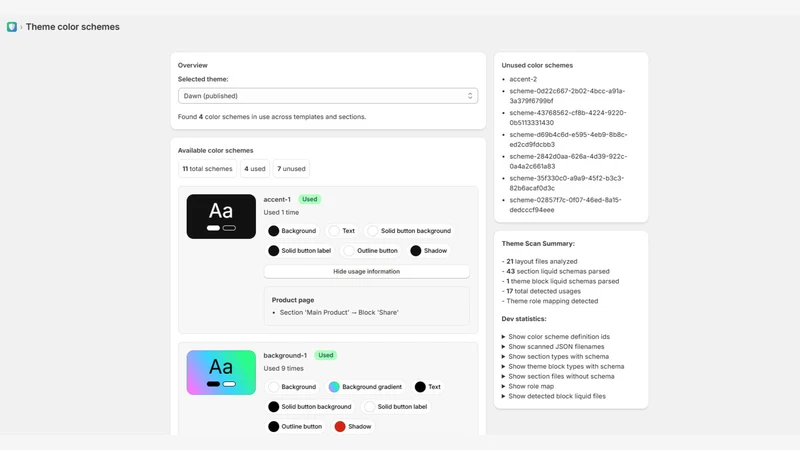Screen dimensions: 800x450
Task: Click the app shield icon in breadcrumb
Action: pos(12,27)
